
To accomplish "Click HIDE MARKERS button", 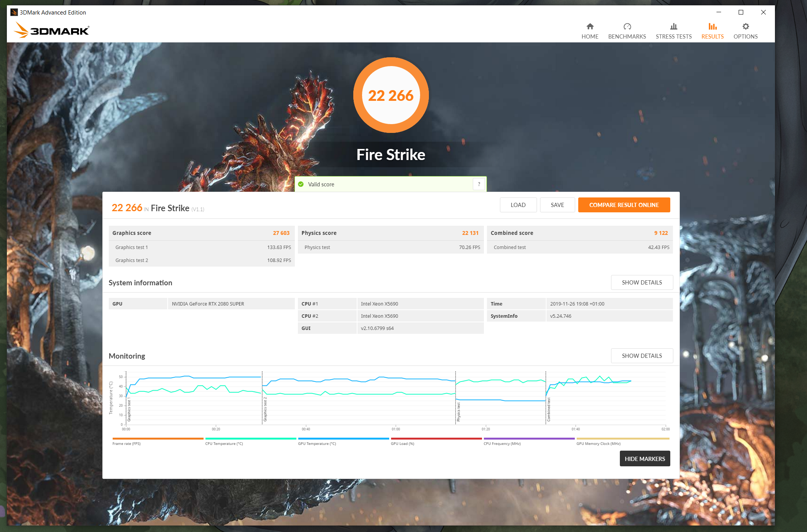I will pyautogui.click(x=645, y=459).
